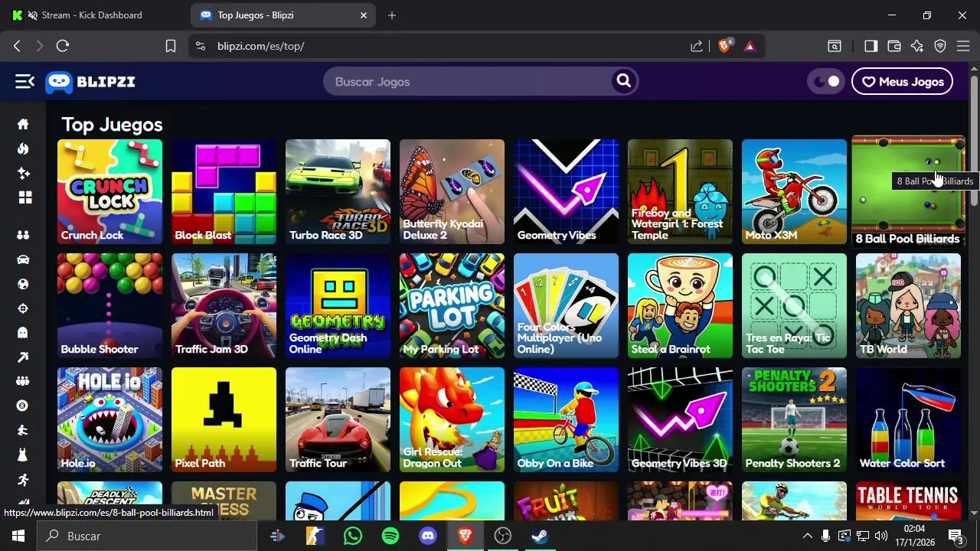
Task: Select the dress-up games sidebar icon
Action: 23,455
